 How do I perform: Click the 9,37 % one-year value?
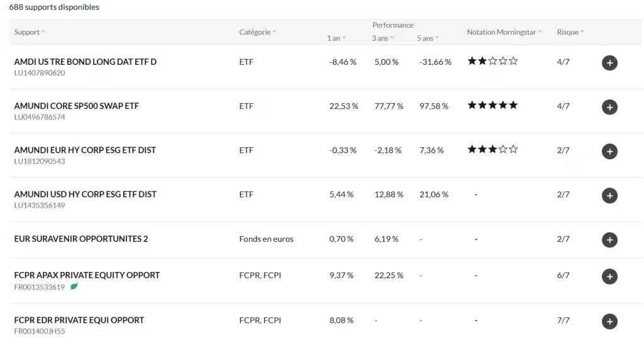pyautogui.click(x=341, y=276)
